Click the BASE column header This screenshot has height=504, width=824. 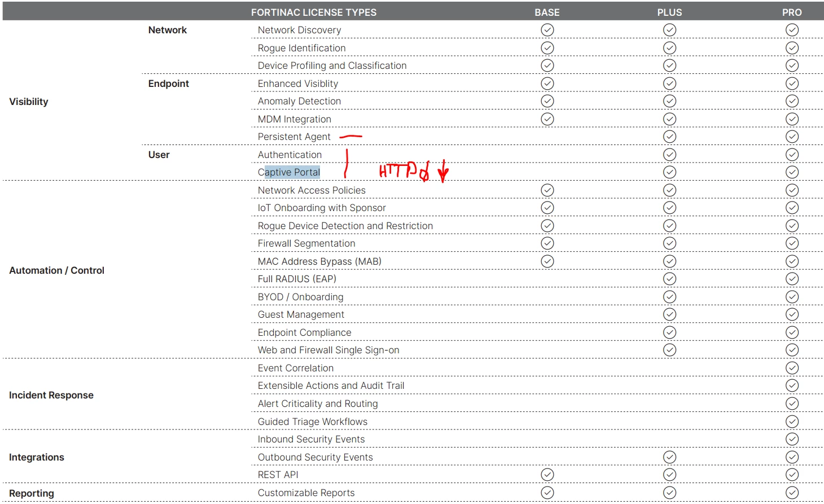[547, 12]
